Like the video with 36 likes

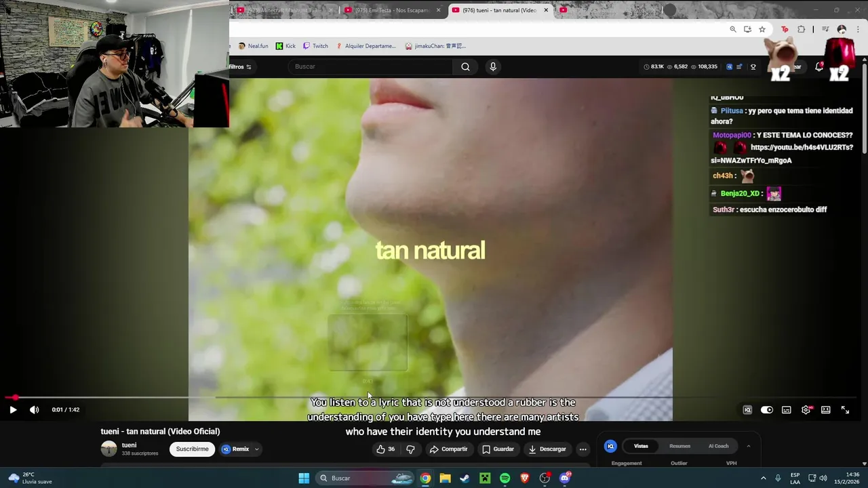(386, 449)
